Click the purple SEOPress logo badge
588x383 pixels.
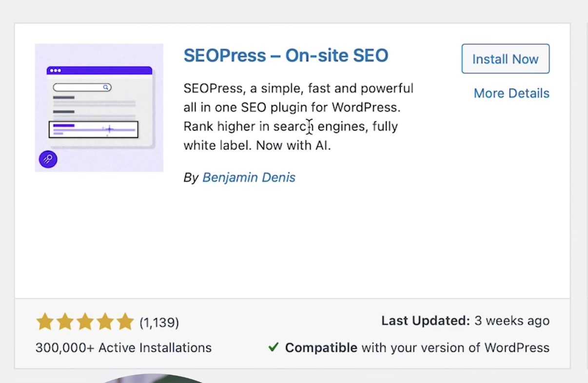[x=48, y=159]
